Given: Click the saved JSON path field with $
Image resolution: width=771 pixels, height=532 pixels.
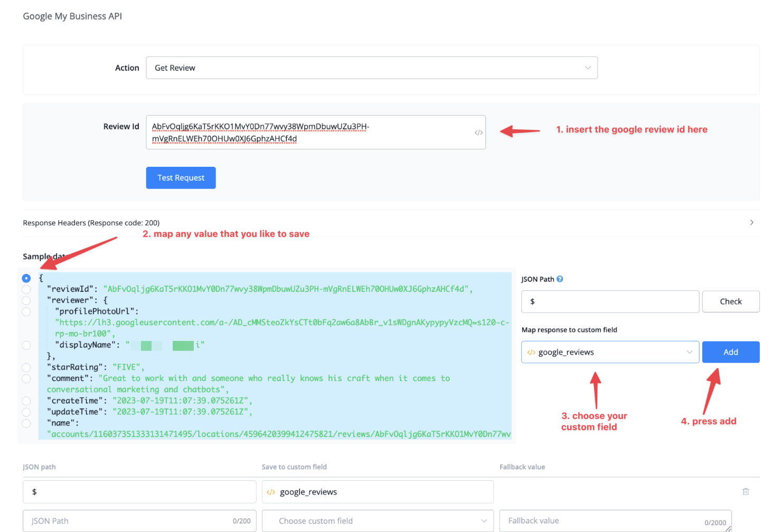Looking at the screenshot, I should tap(139, 492).
